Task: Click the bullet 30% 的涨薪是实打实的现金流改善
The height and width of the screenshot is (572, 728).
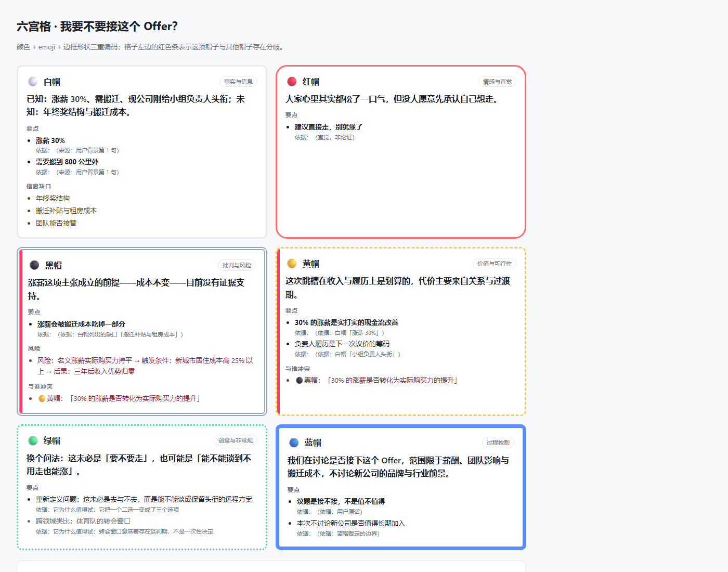Action: [346, 322]
